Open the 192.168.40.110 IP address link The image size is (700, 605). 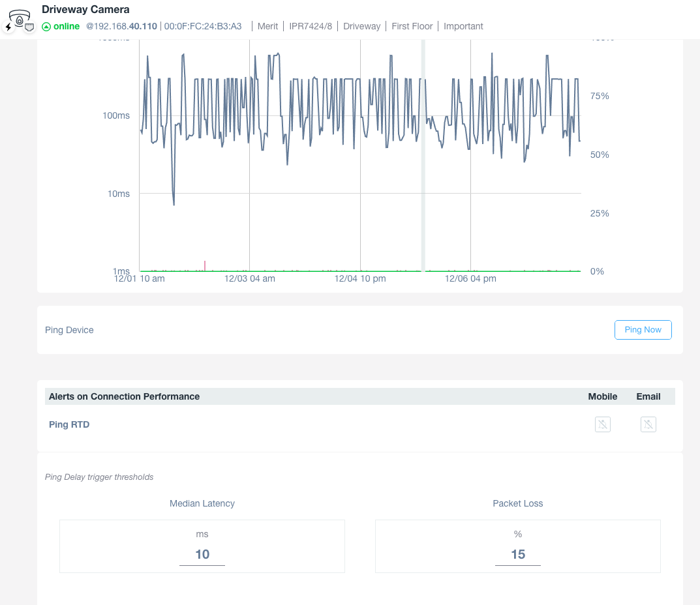point(122,27)
